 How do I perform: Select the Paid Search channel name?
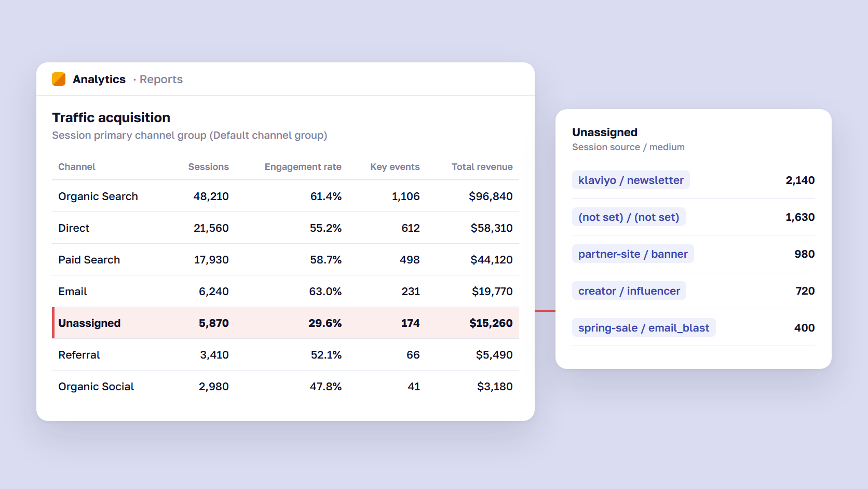click(x=89, y=260)
